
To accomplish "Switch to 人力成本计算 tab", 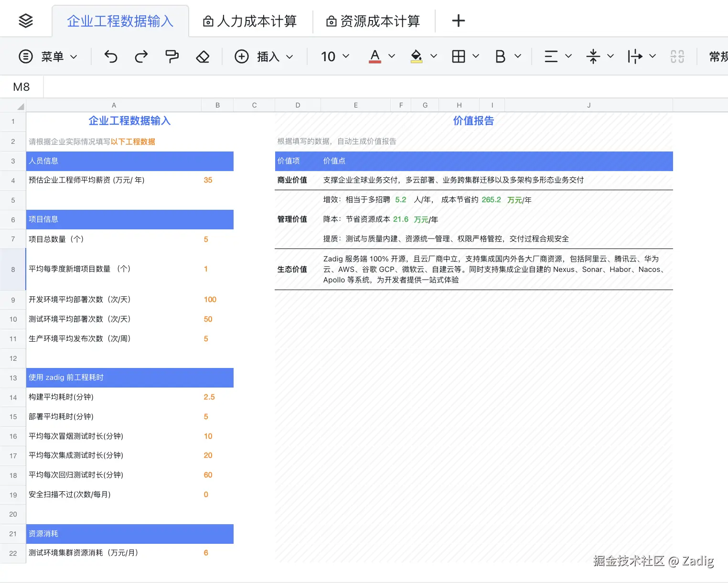I will [x=250, y=21].
